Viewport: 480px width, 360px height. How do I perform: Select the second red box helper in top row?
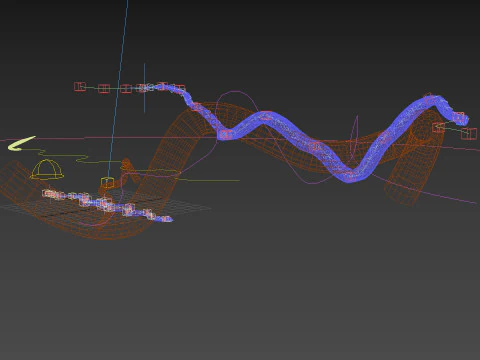pyautogui.click(x=104, y=89)
